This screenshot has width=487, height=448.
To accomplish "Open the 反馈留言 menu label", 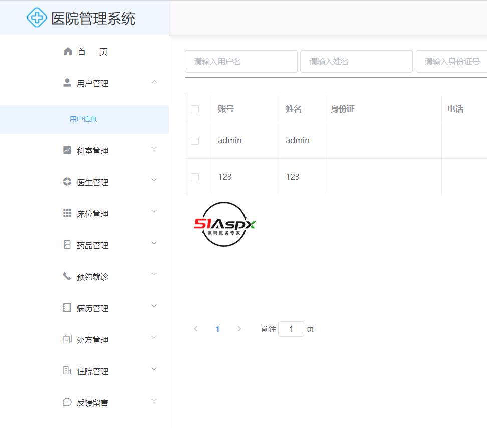I will [92, 403].
